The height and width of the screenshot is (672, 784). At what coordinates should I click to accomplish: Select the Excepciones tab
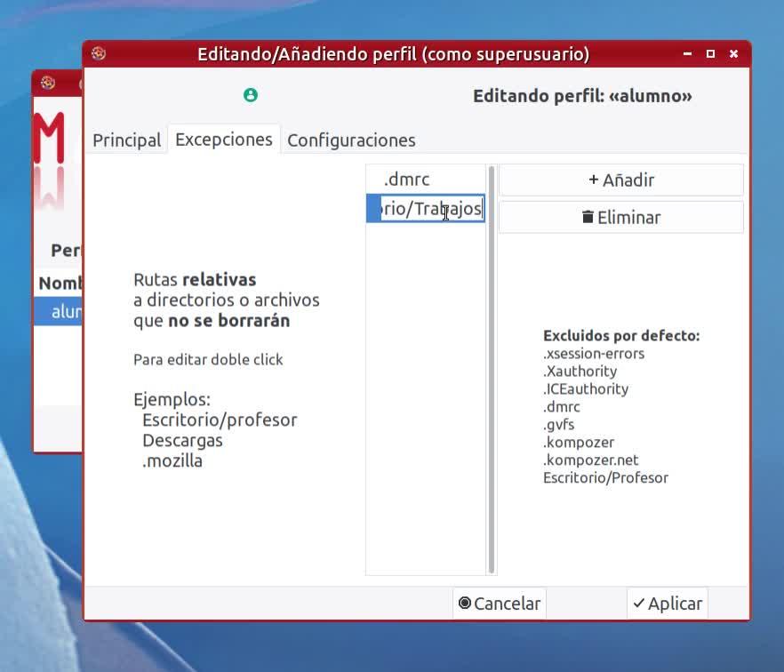pyautogui.click(x=223, y=139)
